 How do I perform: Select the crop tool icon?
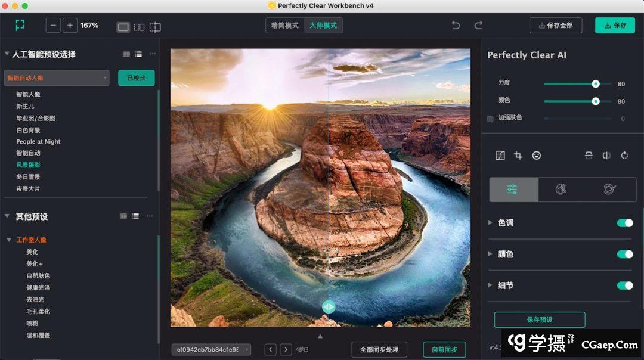(518, 156)
